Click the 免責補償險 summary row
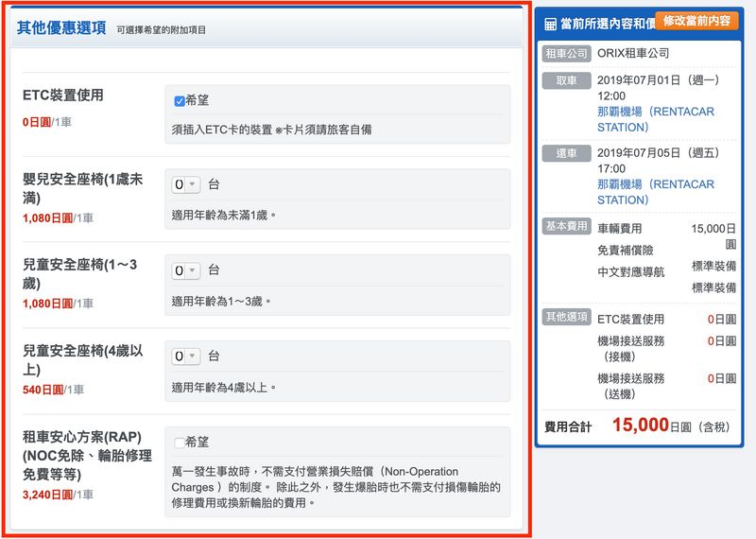 click(625, 250)
